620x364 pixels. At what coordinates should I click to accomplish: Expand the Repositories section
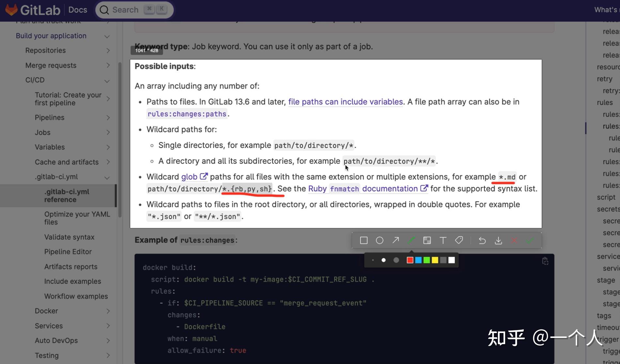[x=108, y=50]
